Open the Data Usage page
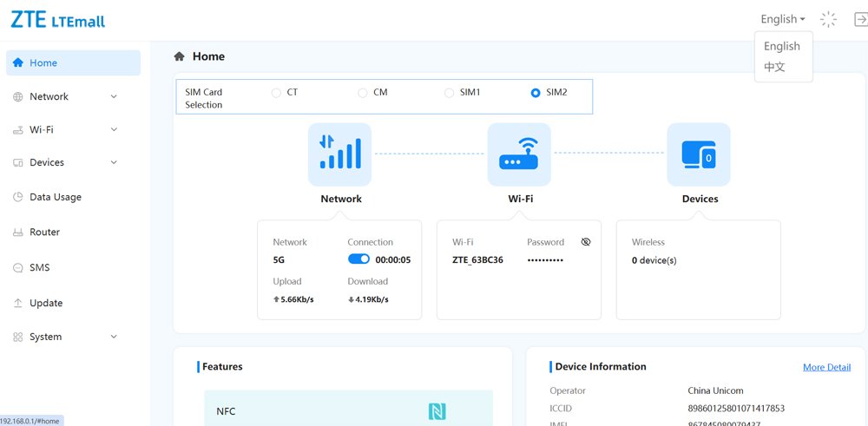The width and height of the screenshot is (868, 426). click(x=55, y=197)
